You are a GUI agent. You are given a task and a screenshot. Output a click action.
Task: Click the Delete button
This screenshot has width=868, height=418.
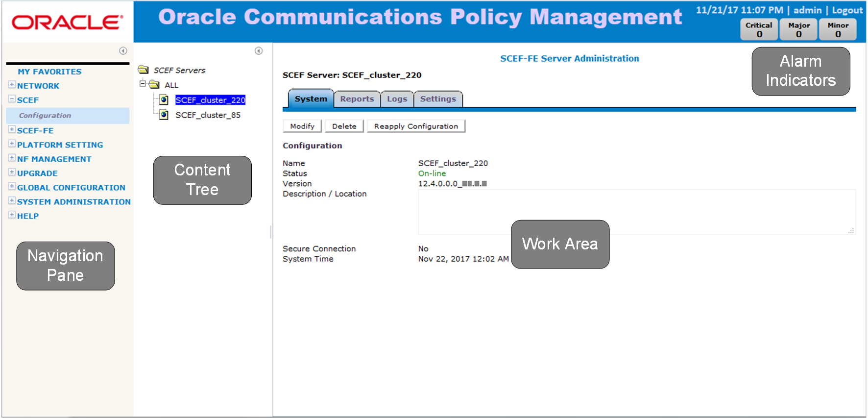pyautogui.click(x=344, y=126)
